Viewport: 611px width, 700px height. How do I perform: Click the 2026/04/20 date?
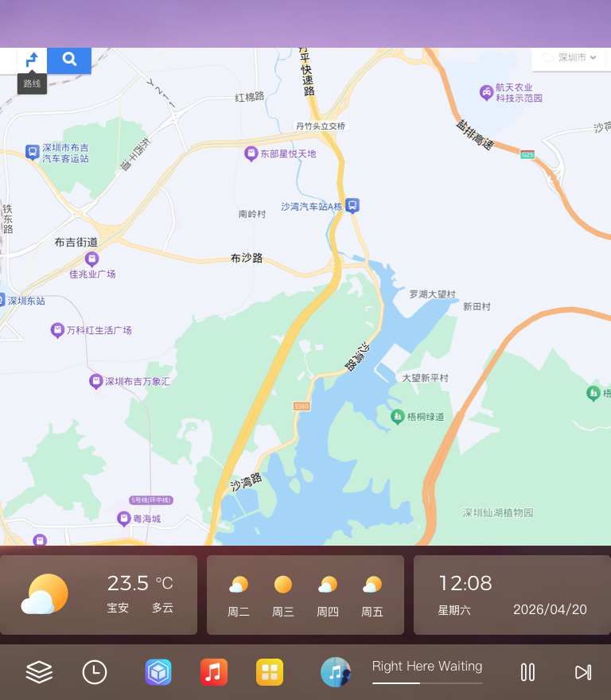(x=550, y=610)
